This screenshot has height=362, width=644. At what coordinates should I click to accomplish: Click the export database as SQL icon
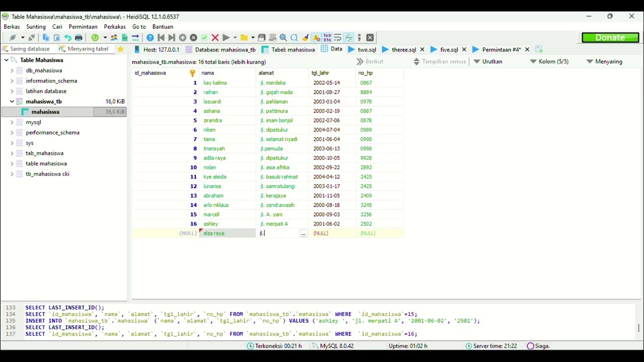point(125,38)
